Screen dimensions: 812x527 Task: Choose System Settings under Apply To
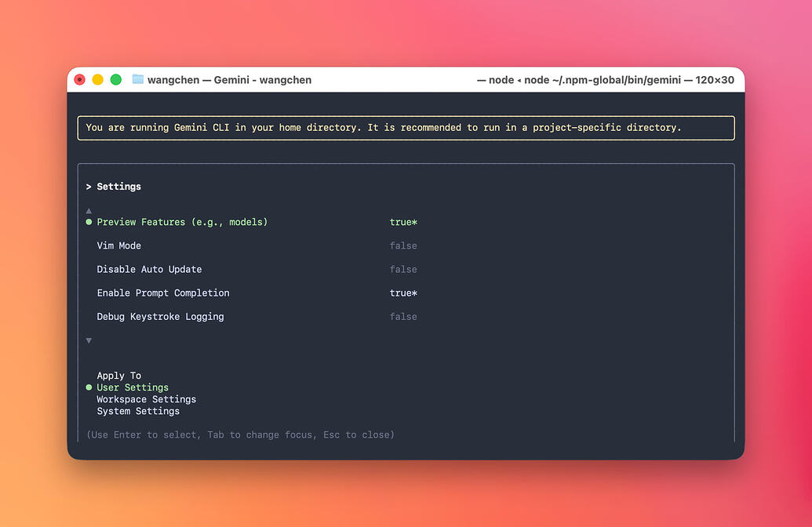(x=138, y=412)
